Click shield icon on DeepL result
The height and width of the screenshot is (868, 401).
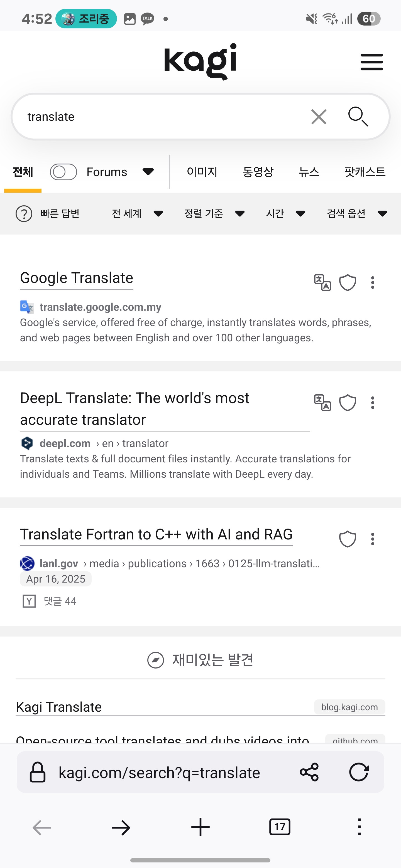(347, 403)
